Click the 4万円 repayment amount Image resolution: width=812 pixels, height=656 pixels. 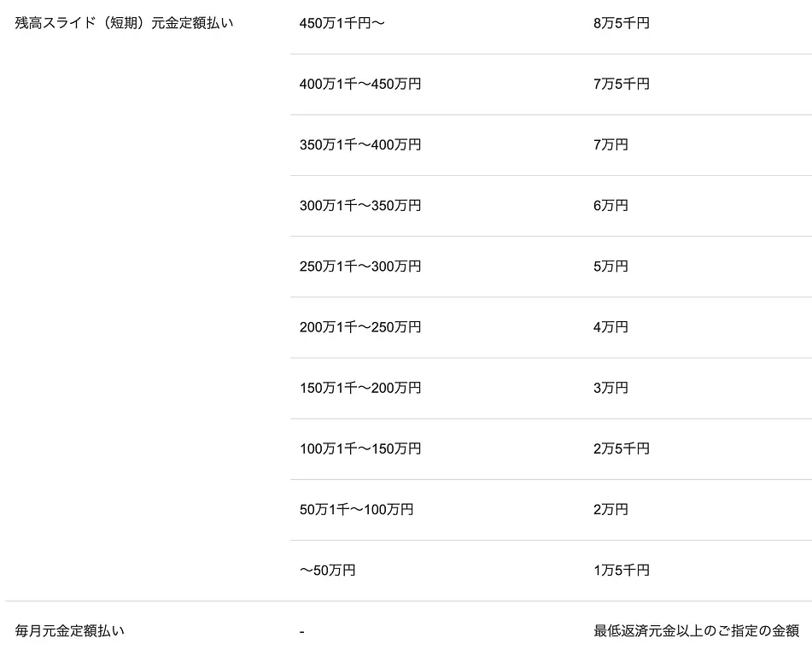click(610, 326)
